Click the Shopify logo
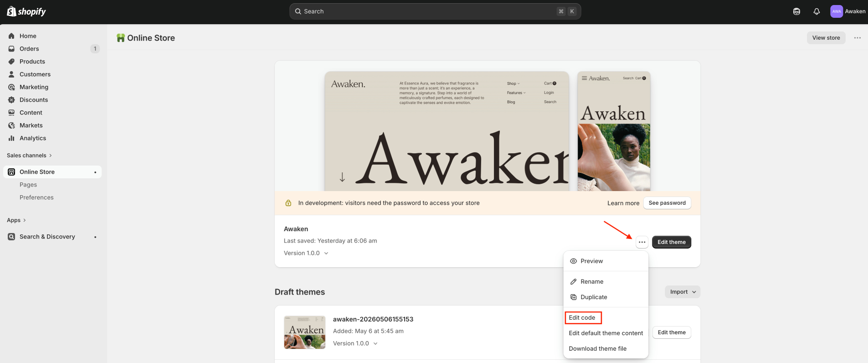Viewport: 868px width, 363px height. (x=26, y=11)
